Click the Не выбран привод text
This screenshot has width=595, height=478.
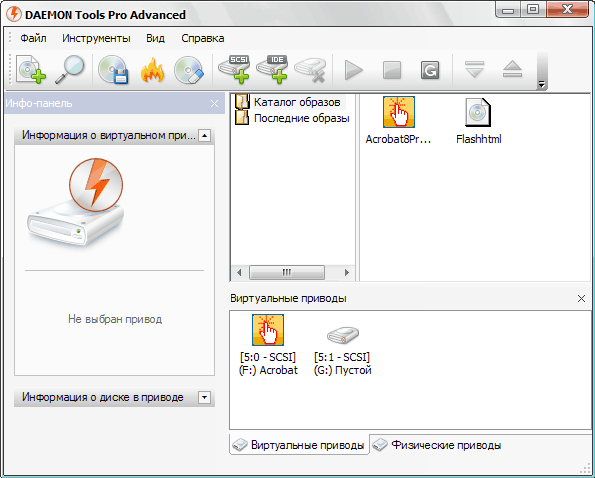[x=115, y=319]
